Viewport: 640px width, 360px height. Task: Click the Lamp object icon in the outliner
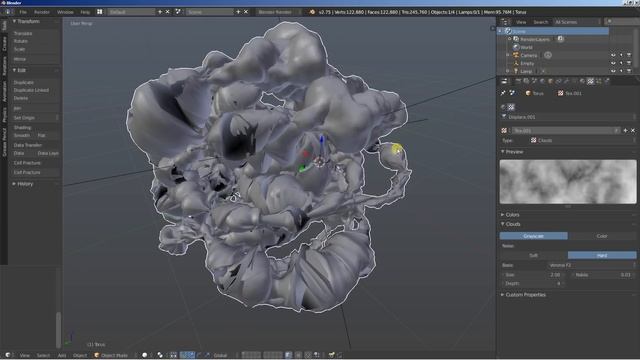(516, 71)
